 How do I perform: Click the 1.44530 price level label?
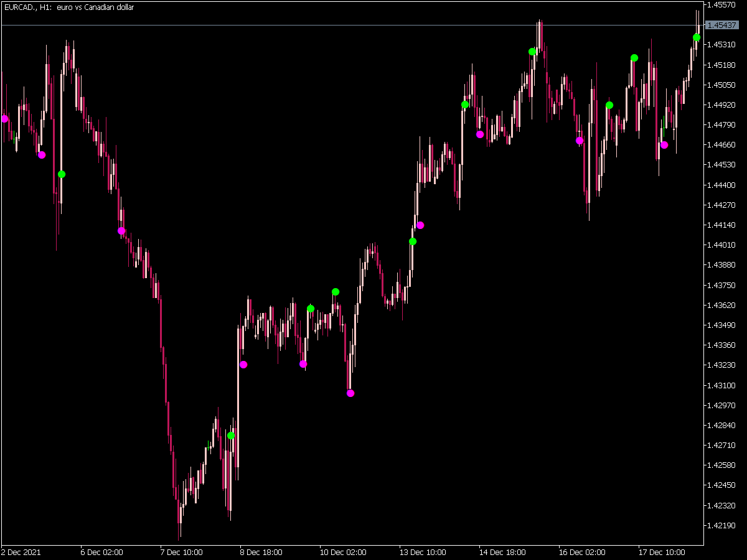click(x=723, y=164)
